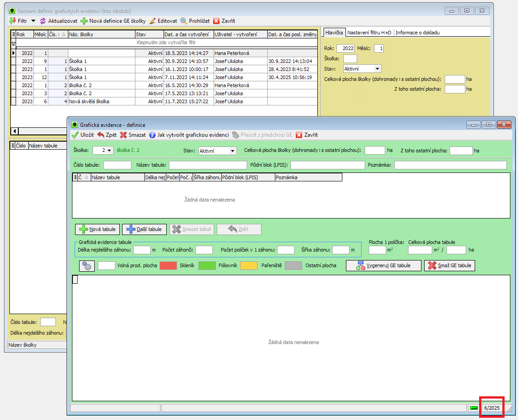Switch to Nastavení filtru H+D tab
The width and height of the screenshot is (518, 420).
pyautogui.click(x=369, y=32)
